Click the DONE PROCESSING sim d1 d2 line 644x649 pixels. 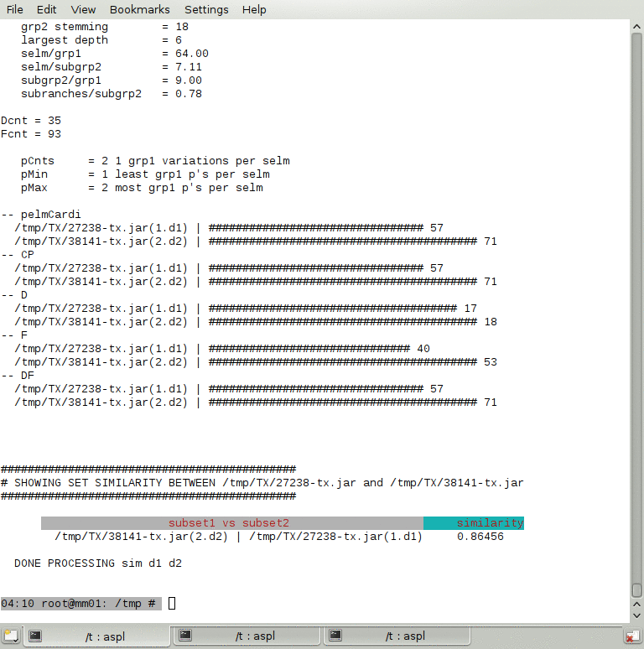(x=97, y=563)
